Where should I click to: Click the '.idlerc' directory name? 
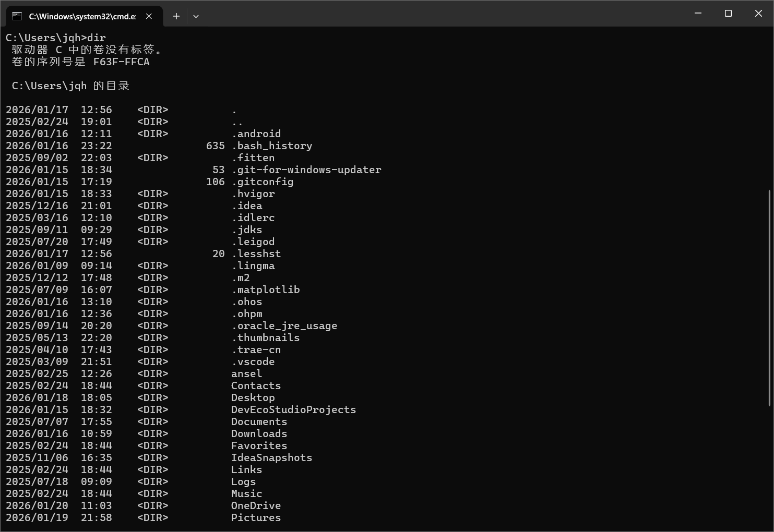click(x=253, y=217)
